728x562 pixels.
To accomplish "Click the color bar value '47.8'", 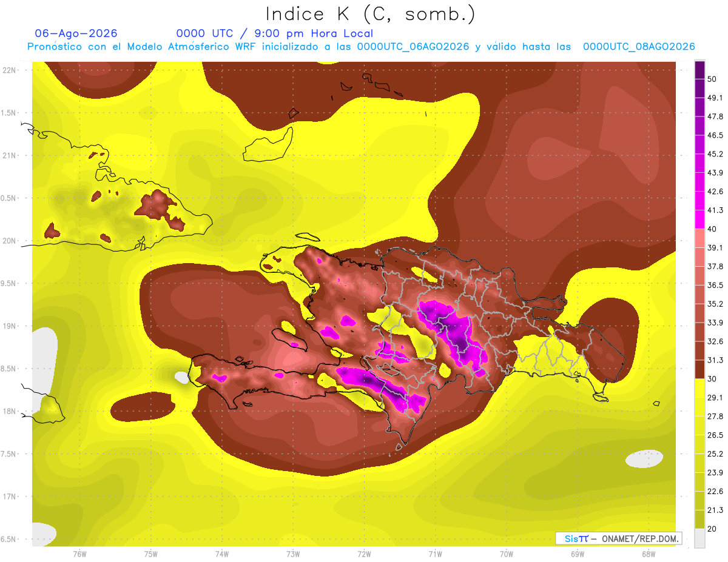I will (715, 116).
